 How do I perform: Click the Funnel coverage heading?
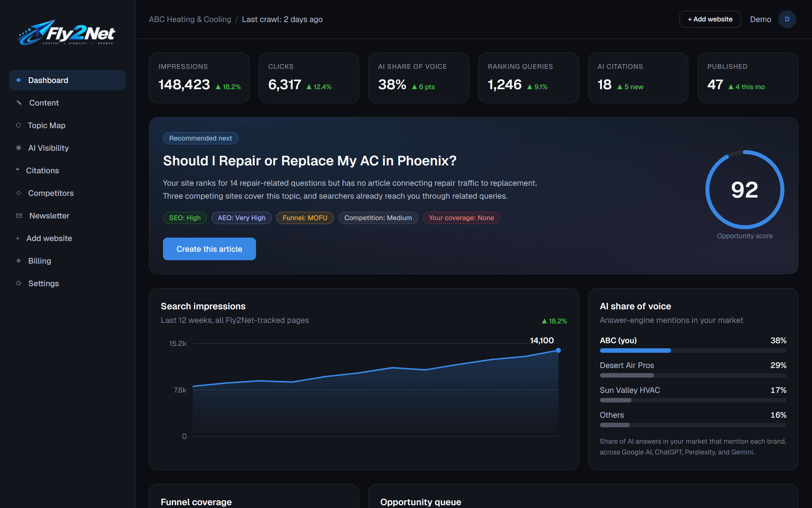click(x=196, y=502)
